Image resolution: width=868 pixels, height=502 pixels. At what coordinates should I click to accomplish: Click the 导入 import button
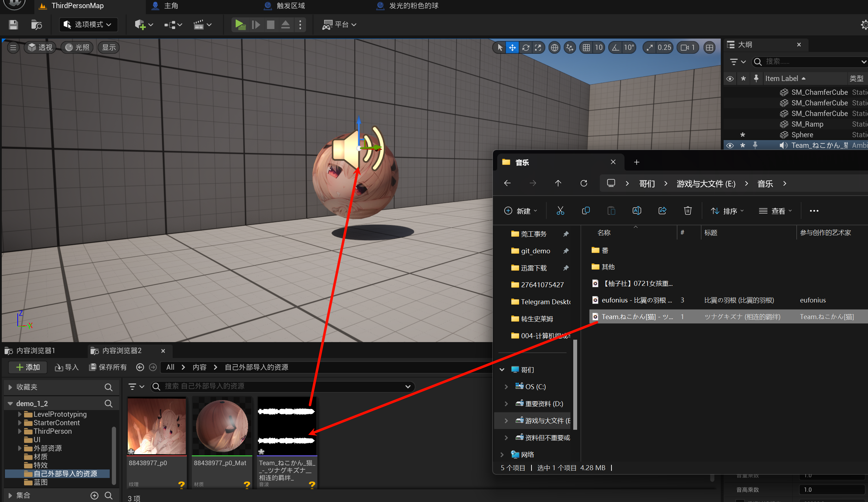pyautogui.click(x=67, y=367)
